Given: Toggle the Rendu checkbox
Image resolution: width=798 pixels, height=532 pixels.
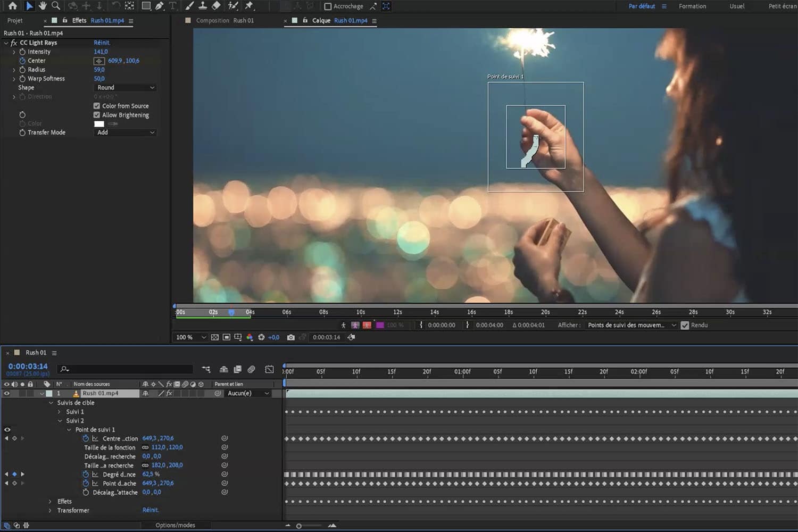Looking at the screenshot, I should tap(685, 325).
